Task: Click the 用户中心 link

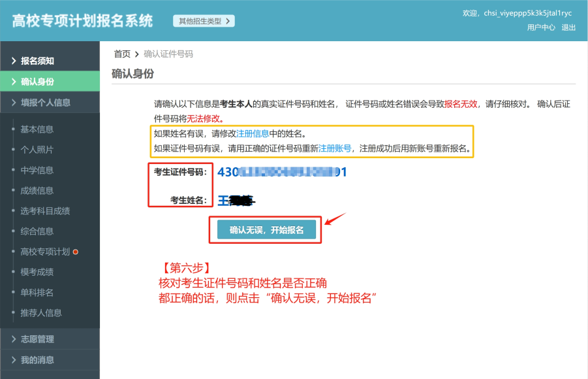Action: 541,27
